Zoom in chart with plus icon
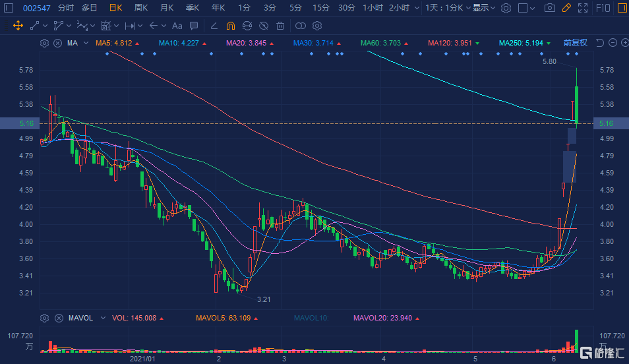The height and width of the screenshot is (364, 629). tap(624, 43)
